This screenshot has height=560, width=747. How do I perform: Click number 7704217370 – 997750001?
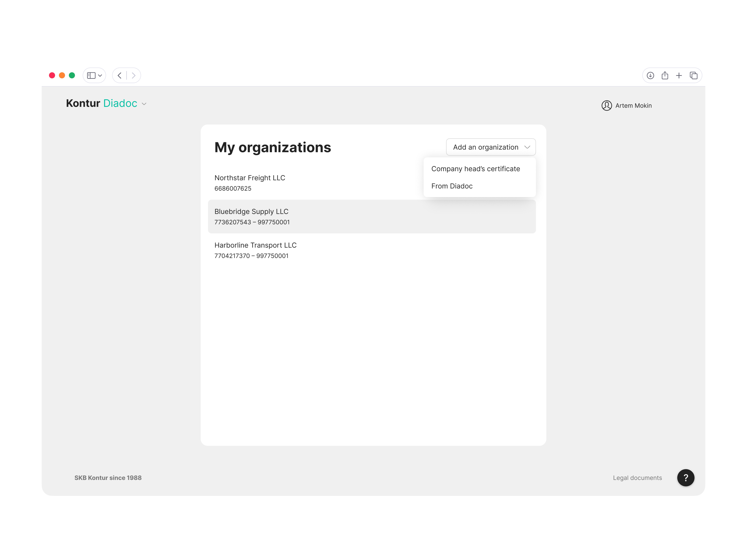(251, 256)
